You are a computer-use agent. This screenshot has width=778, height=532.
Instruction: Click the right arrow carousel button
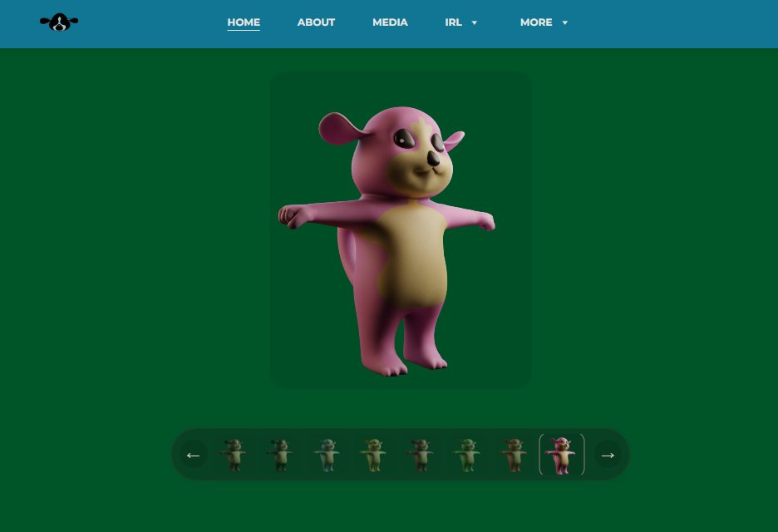pyautogui.click(x=608, y=455)
